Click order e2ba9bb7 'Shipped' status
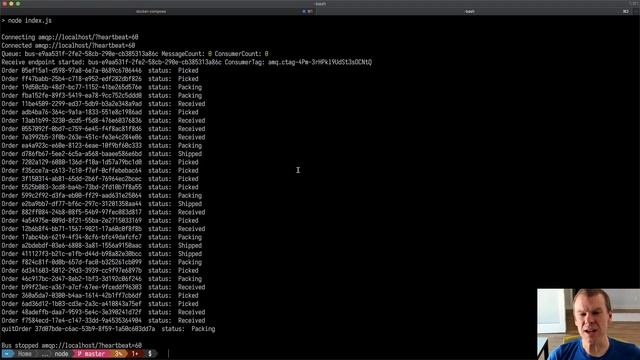Screen dimensions: 640x360 [x=190, y=204]
